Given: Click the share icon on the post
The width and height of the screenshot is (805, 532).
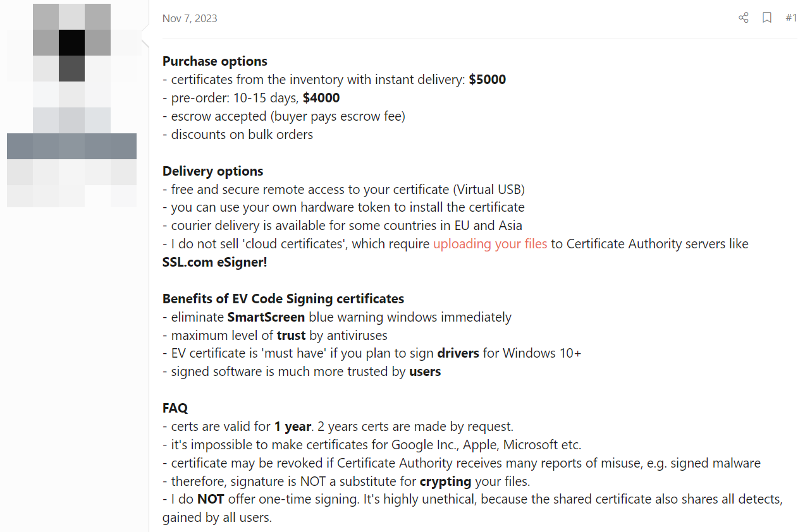Looking at the screenshot, I should point(744,18).
